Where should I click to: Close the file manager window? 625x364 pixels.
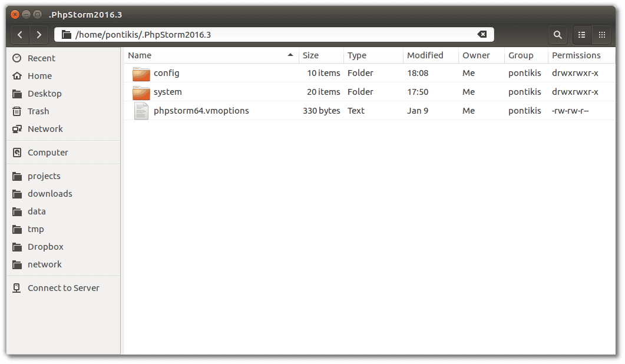[x=15, y=15]
